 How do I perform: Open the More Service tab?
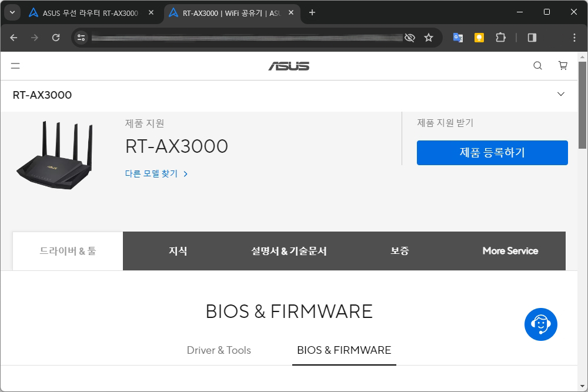coord(510,251)
